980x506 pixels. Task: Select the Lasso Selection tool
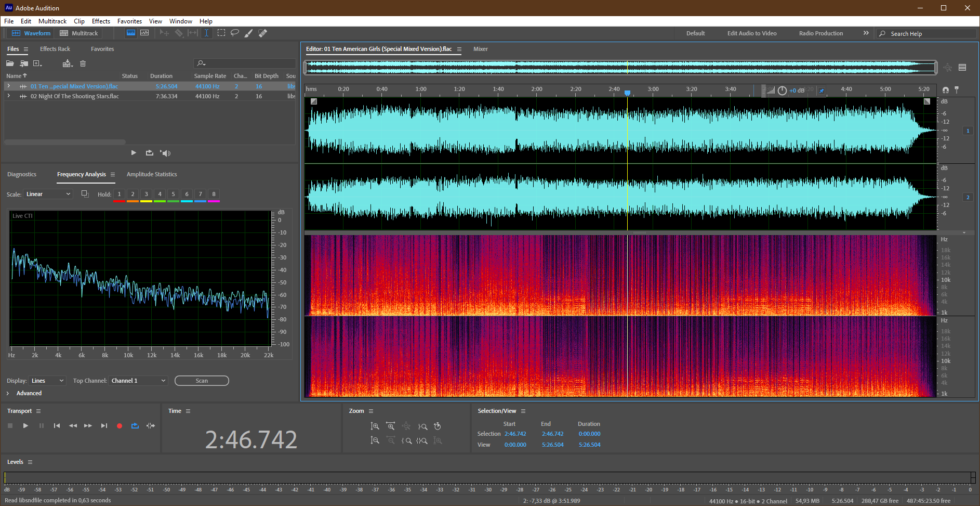(235, 33)
